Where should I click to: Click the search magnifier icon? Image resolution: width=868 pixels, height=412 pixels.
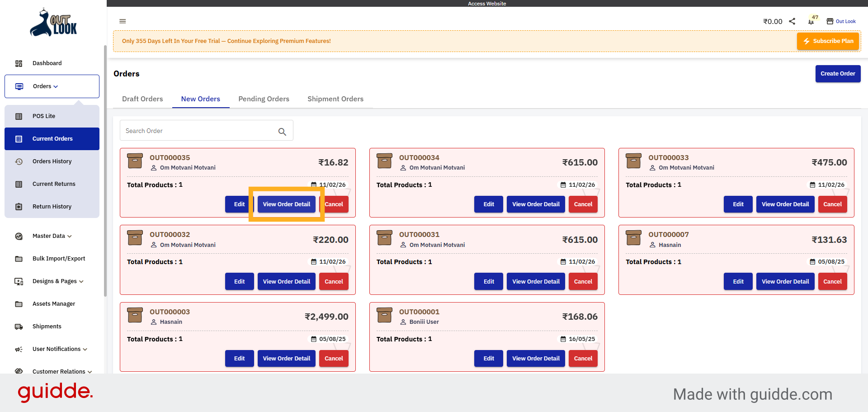[282, 132]
